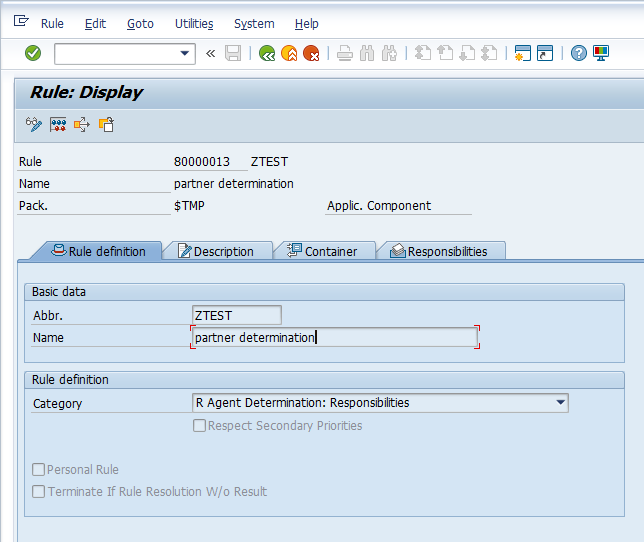Click the Next Page icon
Viewport: 644px width, 542px height.
pos(467,53)
